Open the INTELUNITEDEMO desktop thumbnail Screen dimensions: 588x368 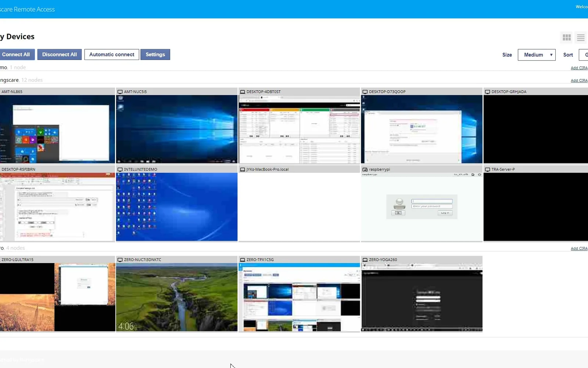177,207
